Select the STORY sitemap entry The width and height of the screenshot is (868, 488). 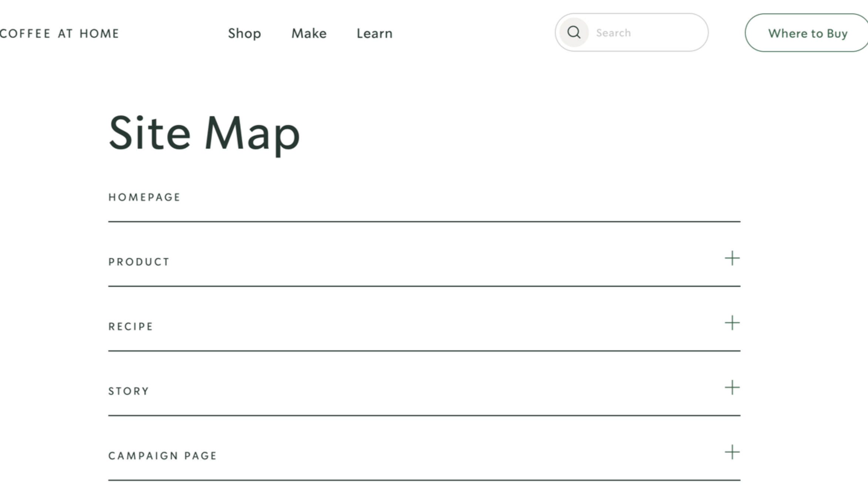pos(128,390)
